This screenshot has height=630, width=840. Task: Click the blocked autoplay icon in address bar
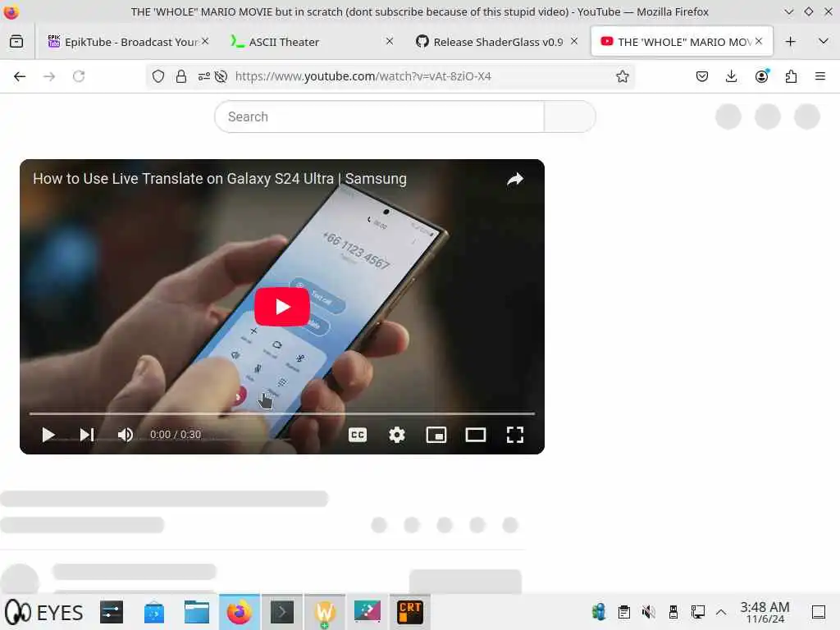(x=221, y=76)
